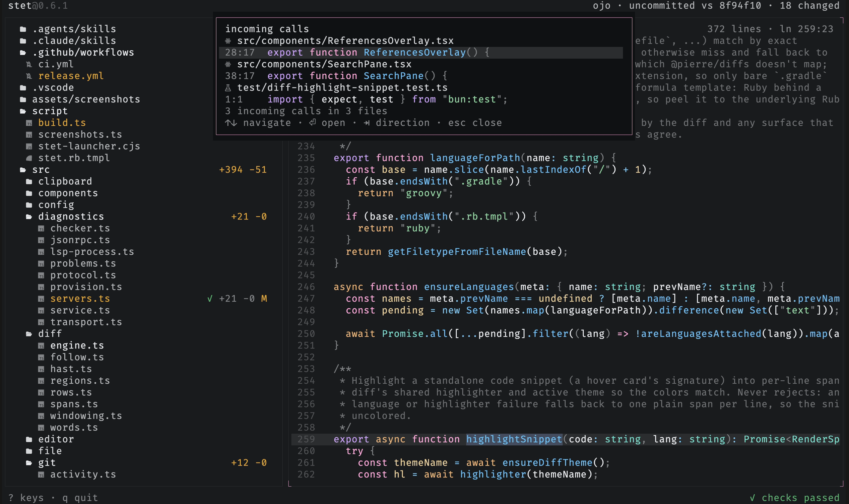Viewport: 849px width, 504px height.
Task: Click the checkmark in checks passed status
Action: click(x=752, y=498)
